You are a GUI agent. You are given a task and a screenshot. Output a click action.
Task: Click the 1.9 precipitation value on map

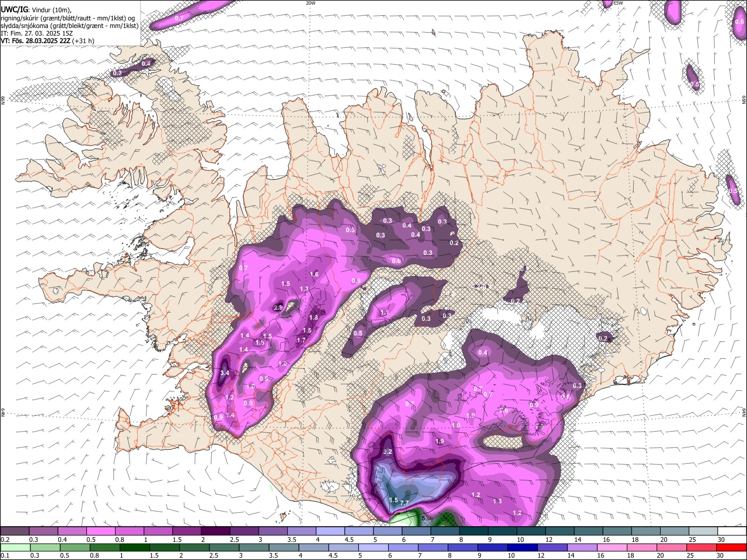(x=439, y=441)
